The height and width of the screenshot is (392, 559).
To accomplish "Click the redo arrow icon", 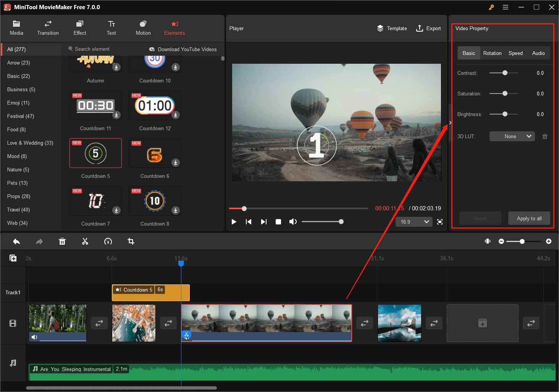I will [39, 241].
